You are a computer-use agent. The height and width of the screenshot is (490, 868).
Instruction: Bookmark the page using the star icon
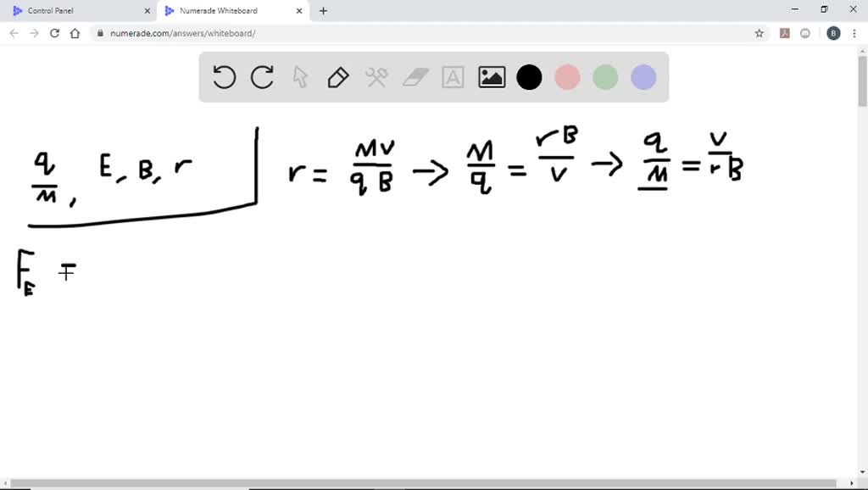[x=759, y=32]
